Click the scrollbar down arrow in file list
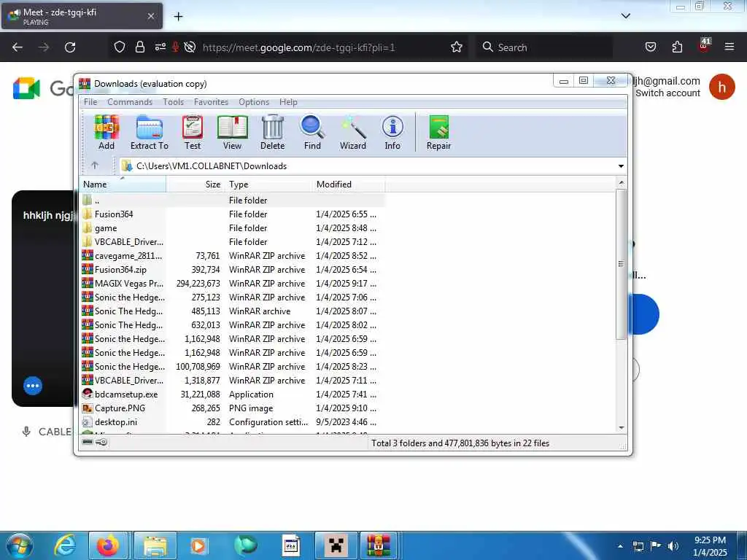 pyautogui.click(x=621, y=427)
